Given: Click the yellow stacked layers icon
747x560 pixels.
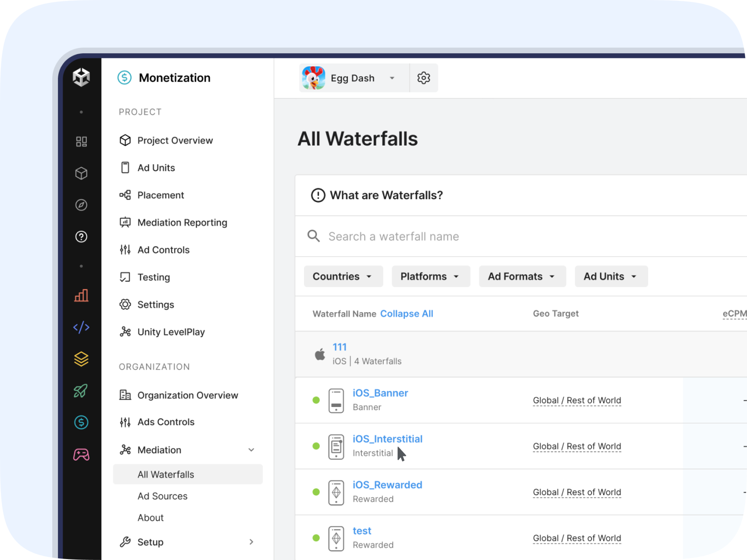Looking at the screenshot, I should [x=81, y=359].
